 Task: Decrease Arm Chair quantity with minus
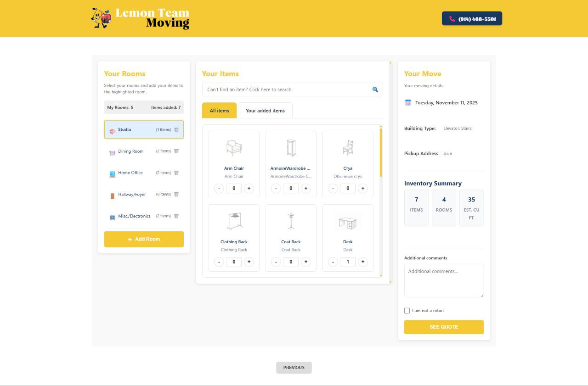pos(219,188)
